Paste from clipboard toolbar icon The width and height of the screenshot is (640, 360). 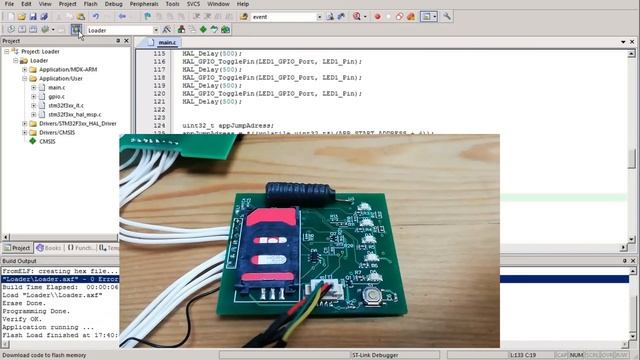point(81,17)
